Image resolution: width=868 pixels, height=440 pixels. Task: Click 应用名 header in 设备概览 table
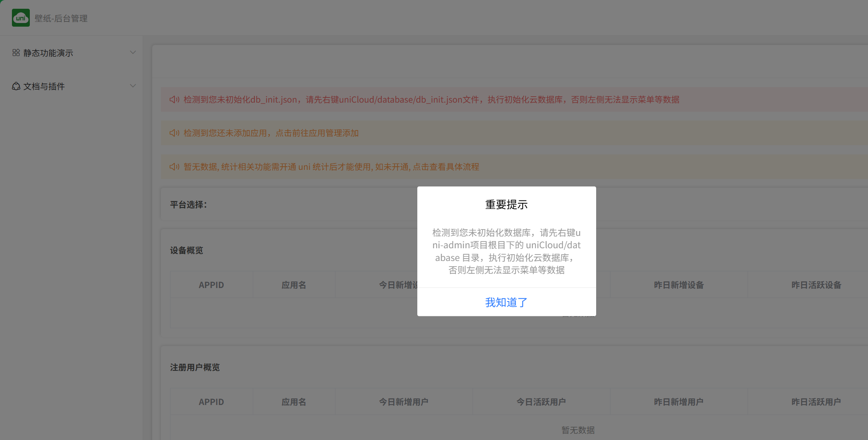294,285
